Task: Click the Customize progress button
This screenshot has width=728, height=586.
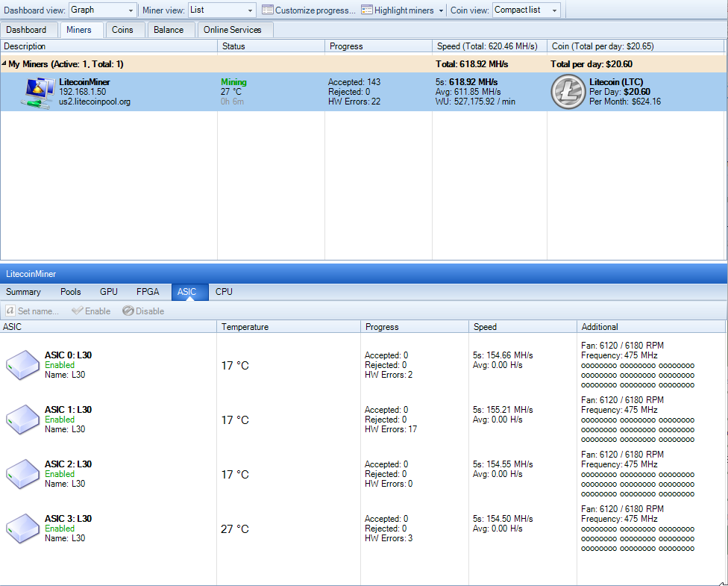Action: 309,10
